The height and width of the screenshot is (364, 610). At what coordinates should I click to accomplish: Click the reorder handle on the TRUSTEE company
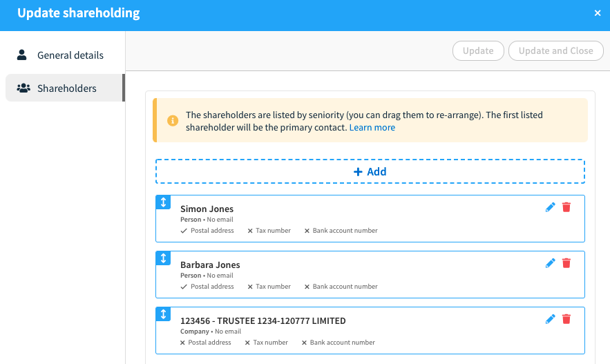pos(164,314)
